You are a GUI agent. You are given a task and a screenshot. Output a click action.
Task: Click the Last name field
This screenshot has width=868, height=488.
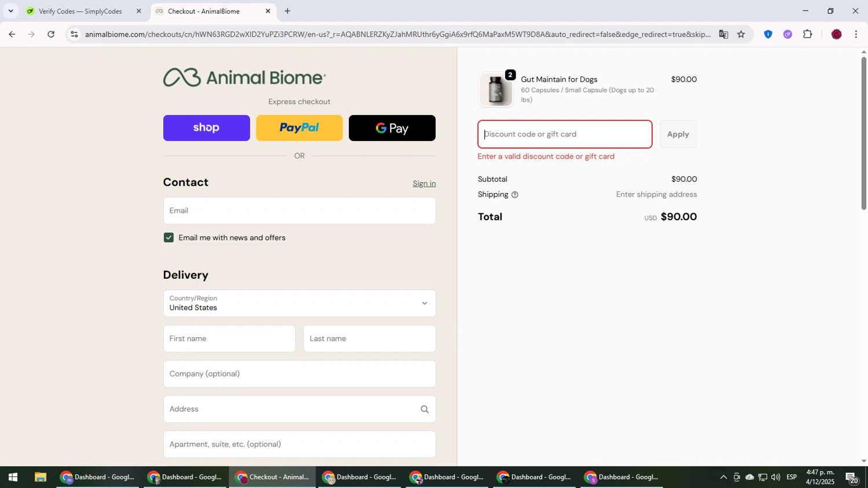(369, 339)
